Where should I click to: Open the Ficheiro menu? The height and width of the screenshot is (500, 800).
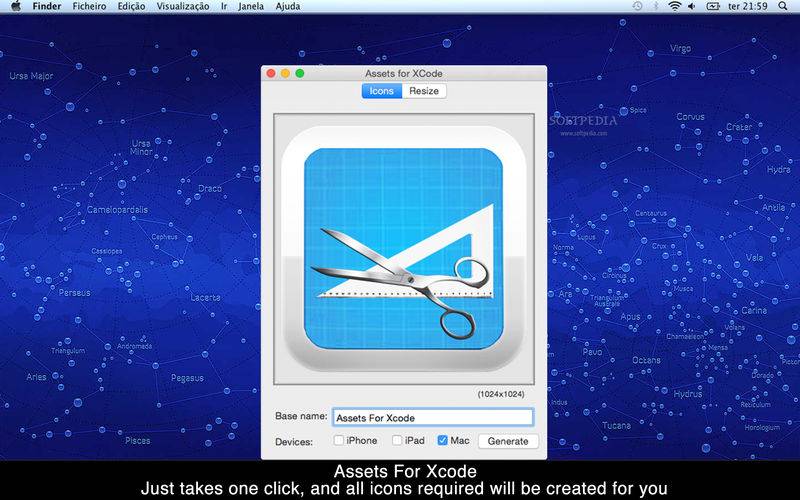89,6
